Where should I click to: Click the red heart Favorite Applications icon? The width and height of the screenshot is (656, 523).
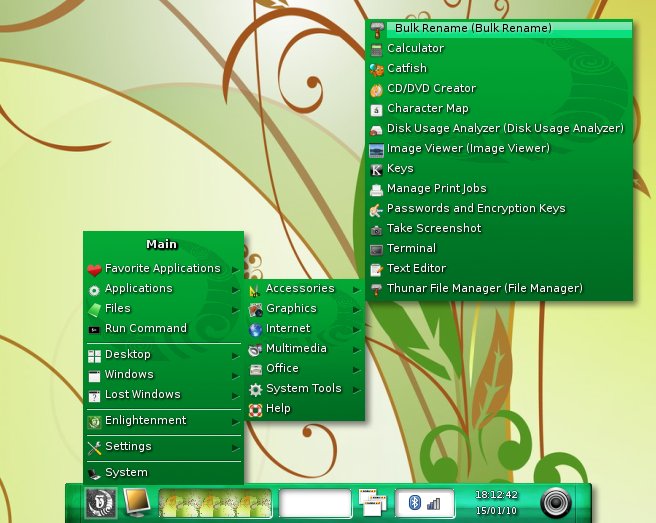point(95,270)
